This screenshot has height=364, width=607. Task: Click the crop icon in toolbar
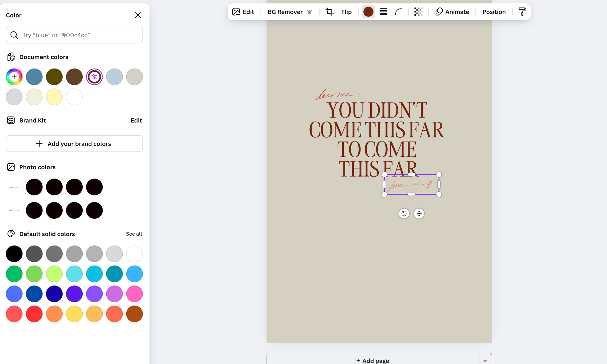click(329, 12)
